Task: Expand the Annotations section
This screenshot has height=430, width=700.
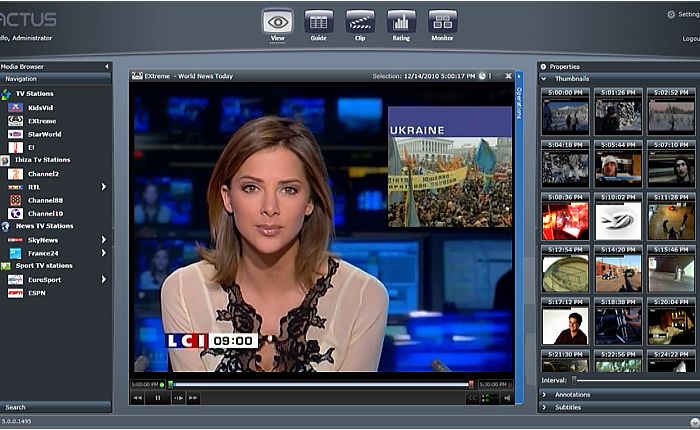Action: coord(544,395)
